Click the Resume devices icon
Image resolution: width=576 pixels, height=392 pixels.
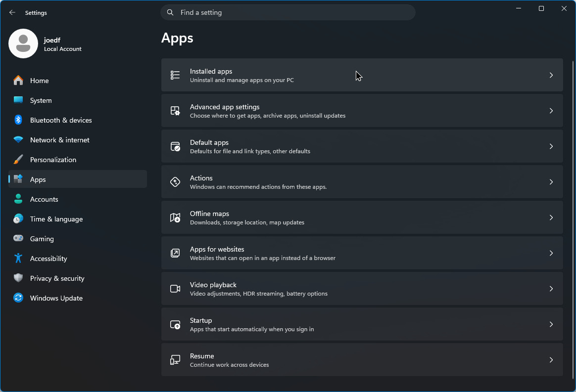(175, 360)
